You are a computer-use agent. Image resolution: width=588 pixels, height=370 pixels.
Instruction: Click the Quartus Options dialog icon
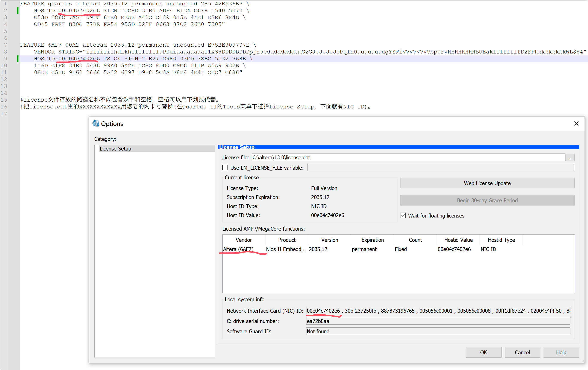tap(96, 123)
